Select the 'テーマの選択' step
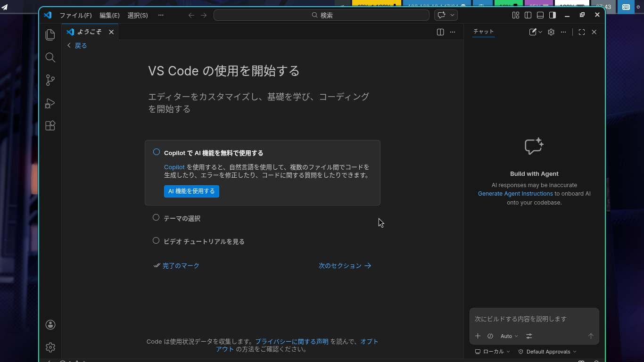This screenshot has width=644, height=362. [156, 218]
